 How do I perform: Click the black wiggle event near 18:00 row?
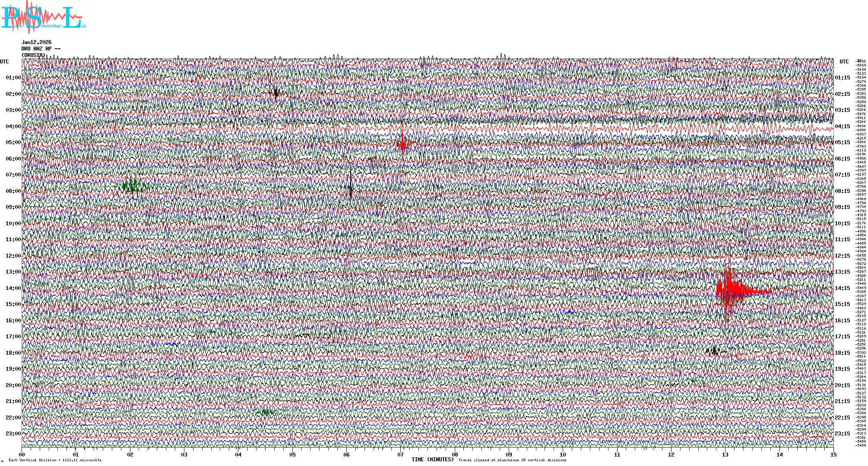coord(715,351)
